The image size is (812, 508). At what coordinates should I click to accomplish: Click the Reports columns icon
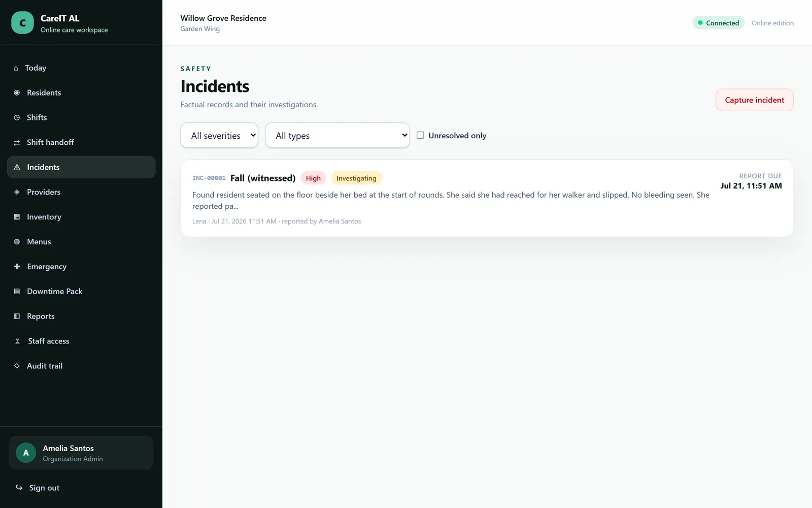pos(17,316)
